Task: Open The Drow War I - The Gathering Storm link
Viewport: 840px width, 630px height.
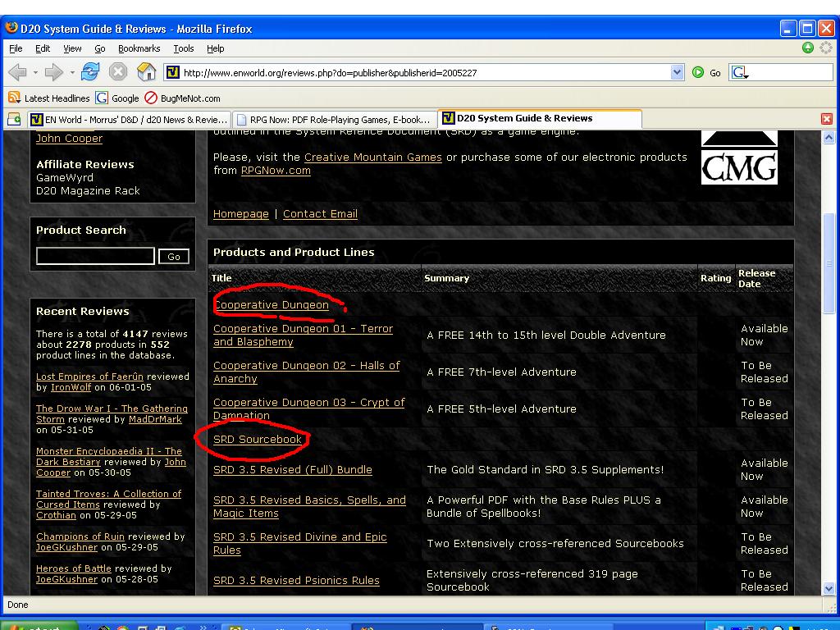Action: 112,413
